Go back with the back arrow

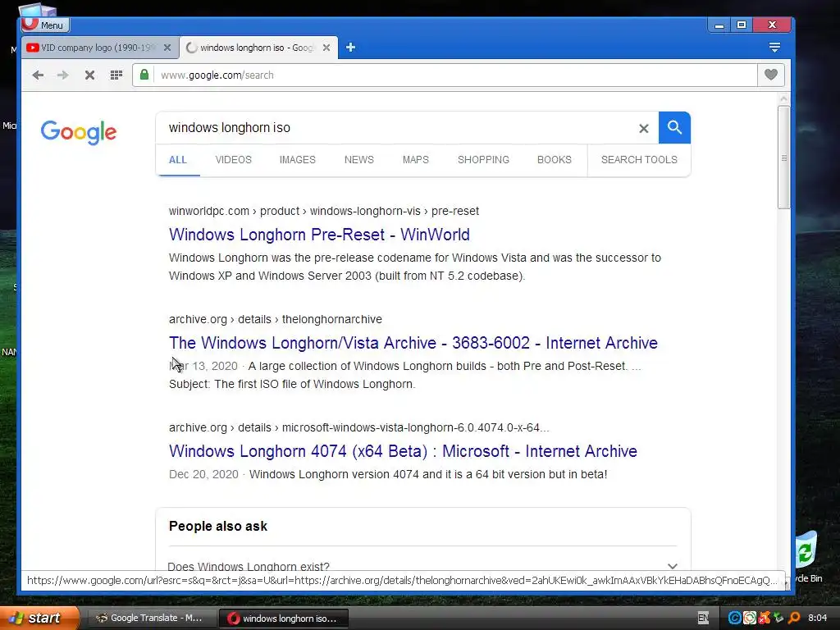38,75
